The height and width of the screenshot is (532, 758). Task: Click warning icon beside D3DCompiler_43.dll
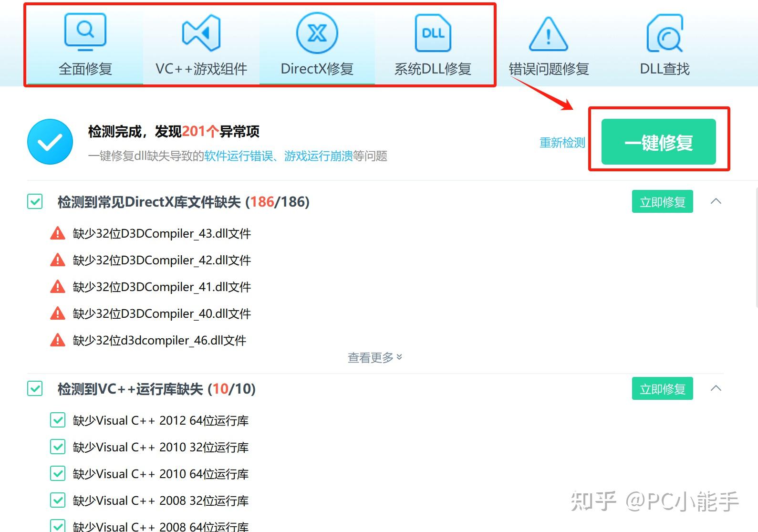point(58,233)
